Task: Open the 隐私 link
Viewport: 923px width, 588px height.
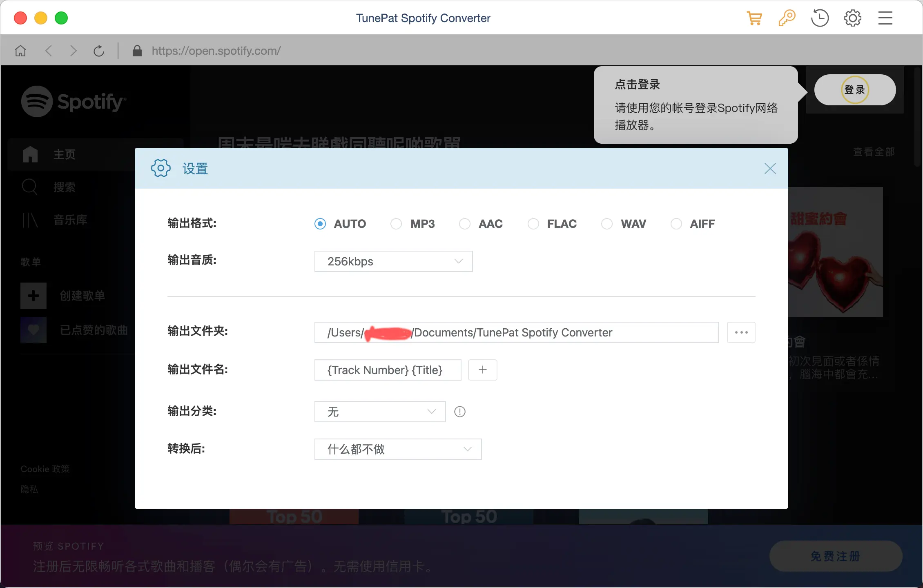Action: click(29, 489)
